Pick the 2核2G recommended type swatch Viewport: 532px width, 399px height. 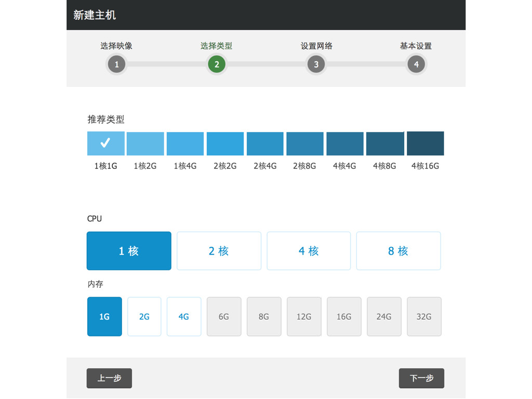click(225, 143)
